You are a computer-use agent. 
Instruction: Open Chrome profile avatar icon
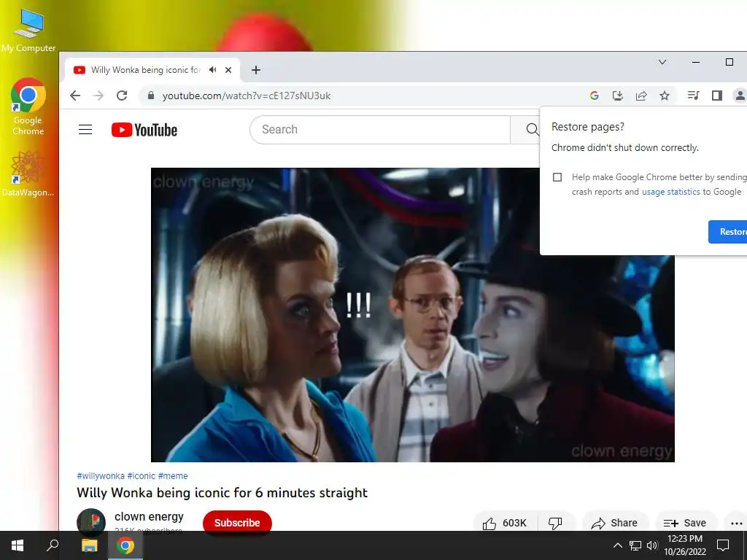[740, 96]
